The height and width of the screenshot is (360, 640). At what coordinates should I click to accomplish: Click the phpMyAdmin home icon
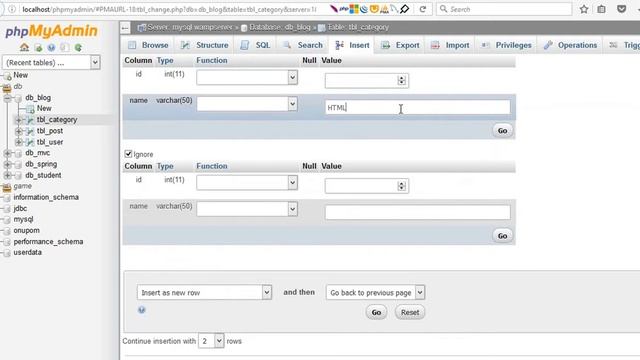[x=24, y=47]
